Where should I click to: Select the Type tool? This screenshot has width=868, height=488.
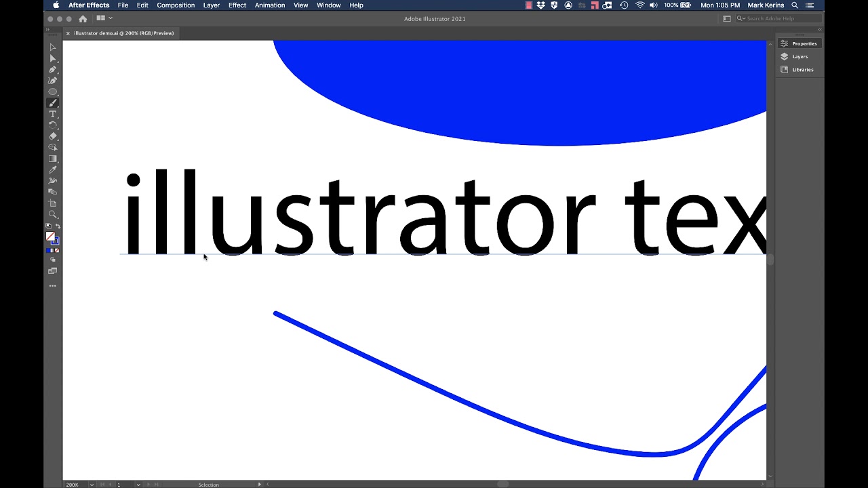pyautogui.click(x=52, y=114)
